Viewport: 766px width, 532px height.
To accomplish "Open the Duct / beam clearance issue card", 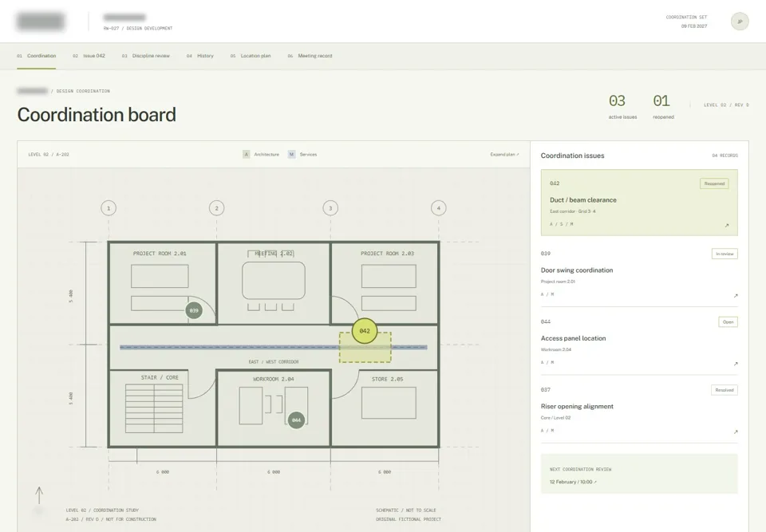I will pyautogui.click(x=639, y=203).
